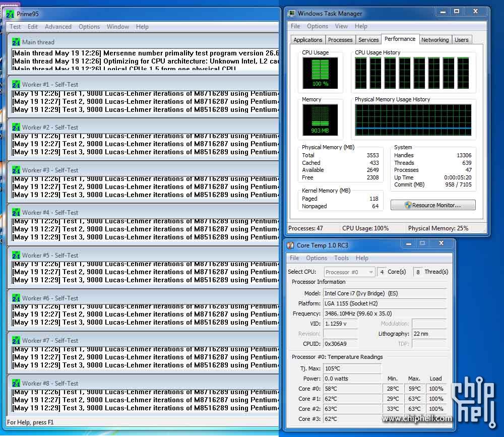The height and width of the screenshot is (437, 504).
Task: Click the Worker #1 Self-Test window icon
Action: pyautogui.click(x=16, y=85)
